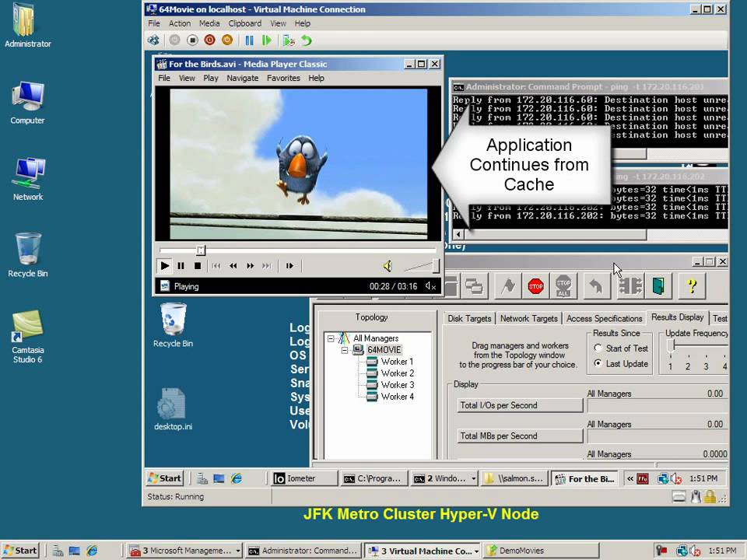Select Worker 4 in Topology
Image resolution: width=747 pixels, height=560 pixels.
pos(397,396)
